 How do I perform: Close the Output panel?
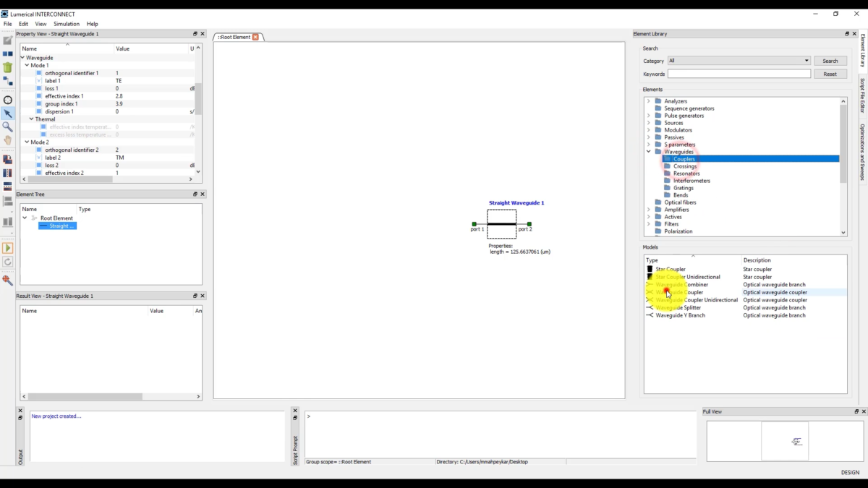point(20,411)
